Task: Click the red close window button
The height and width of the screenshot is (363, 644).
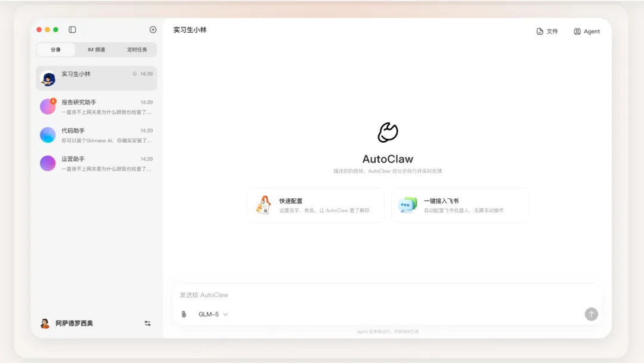Action: (x=39, y=30)
